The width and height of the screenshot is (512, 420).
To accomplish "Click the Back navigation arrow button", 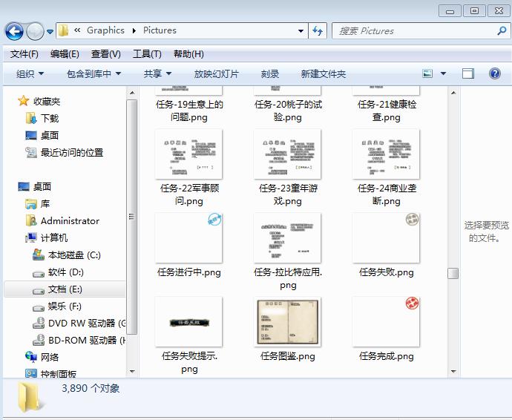I will [x=13, y=31].
